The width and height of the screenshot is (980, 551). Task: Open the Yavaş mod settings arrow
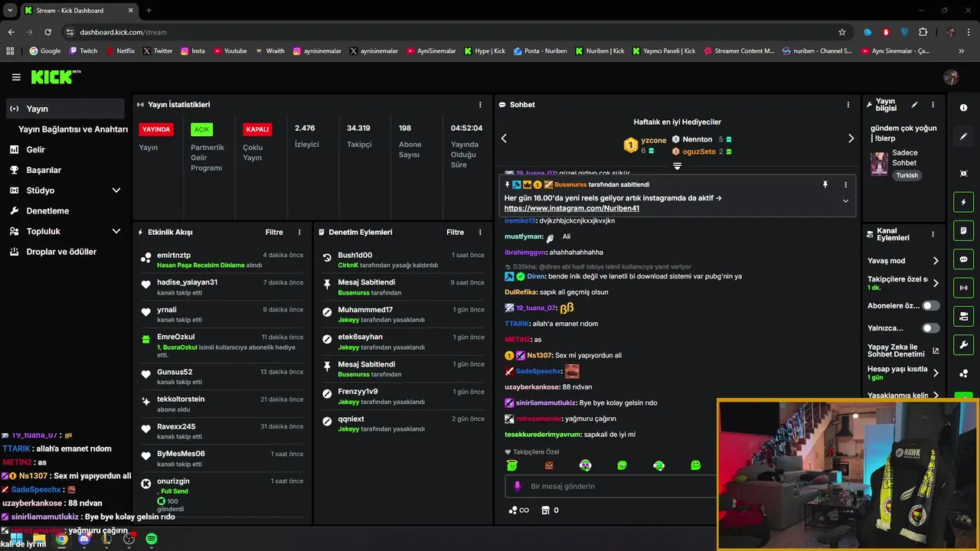(x=935, y=261)
